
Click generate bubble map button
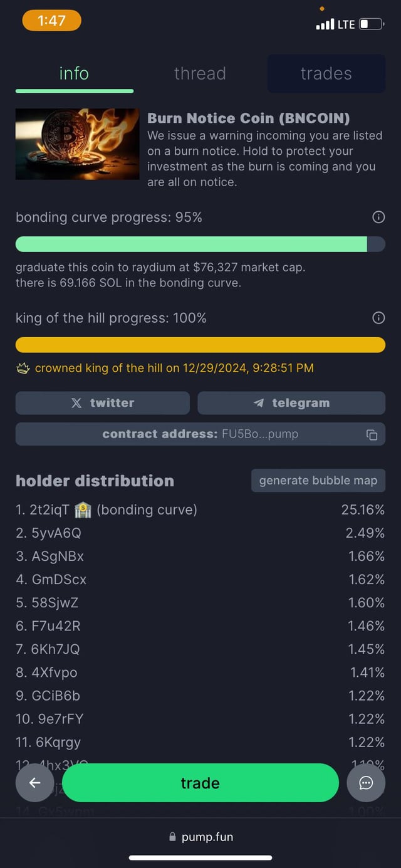318,481
